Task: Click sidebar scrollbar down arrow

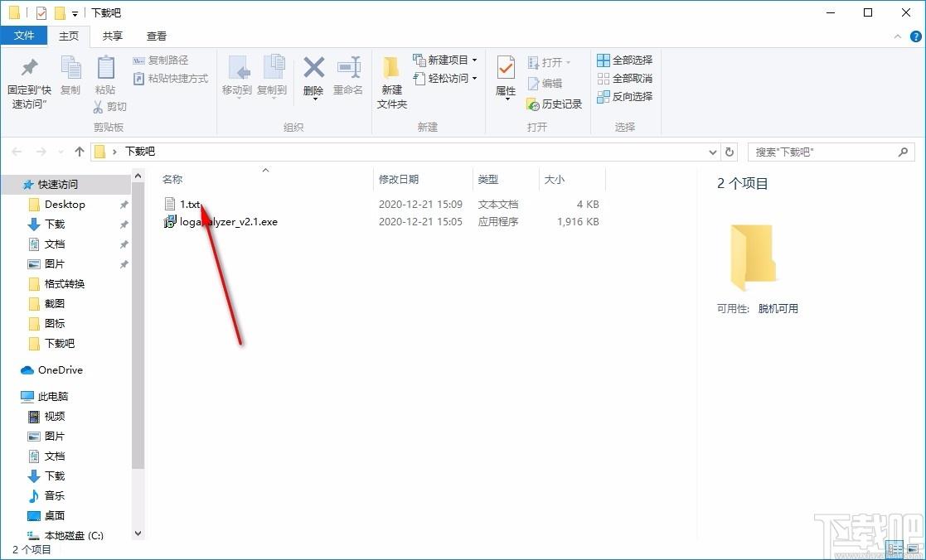Action: click(138, 533)
